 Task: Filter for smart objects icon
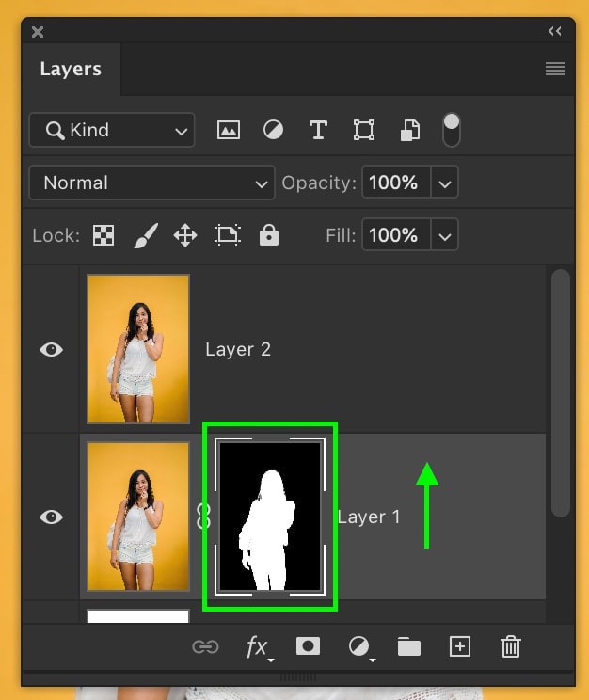pyautogui.click(x=410, y=131)
